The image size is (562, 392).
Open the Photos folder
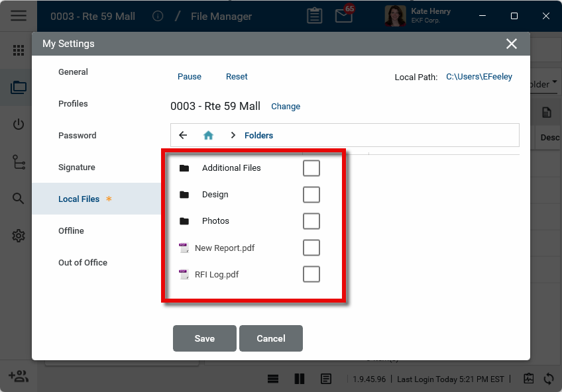[x=215, y=221]
